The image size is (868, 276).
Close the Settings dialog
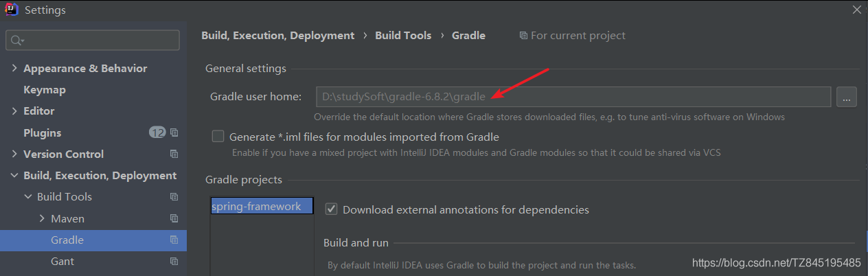856,10
